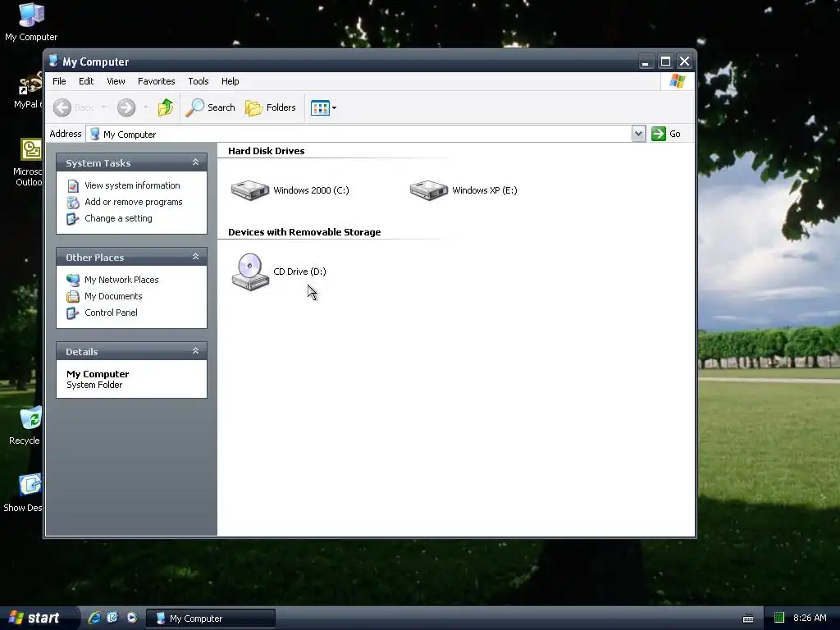This screenshot has width=840, height=630.
Task: Select the Show Desktop desktop shortcut
Action: (x=22, y=494)
